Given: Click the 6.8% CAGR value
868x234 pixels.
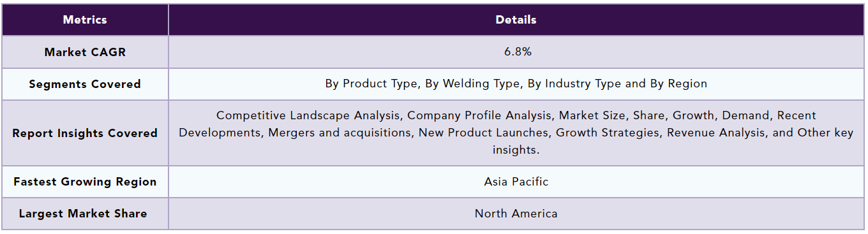Looking at the screenshot, I should click(516, 52).
